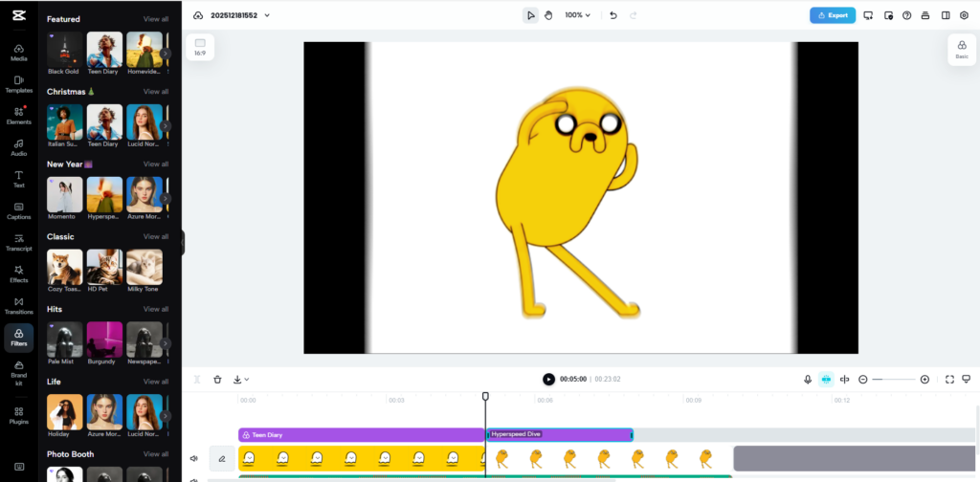This screenshot has width=980, height=482.
Task: Select the hand pan tool
Action: [549, 15]
